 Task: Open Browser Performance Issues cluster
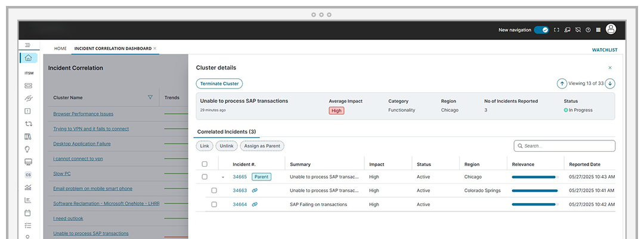(83, 114)
